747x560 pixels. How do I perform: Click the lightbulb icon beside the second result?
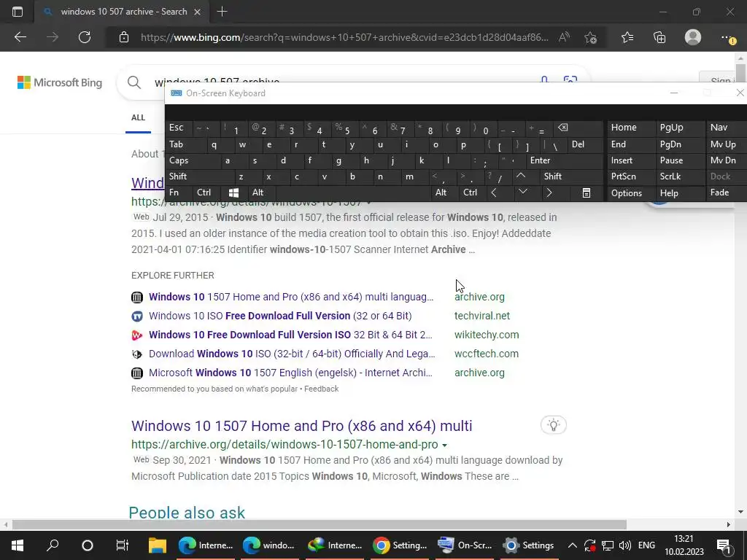coord(554,425)
